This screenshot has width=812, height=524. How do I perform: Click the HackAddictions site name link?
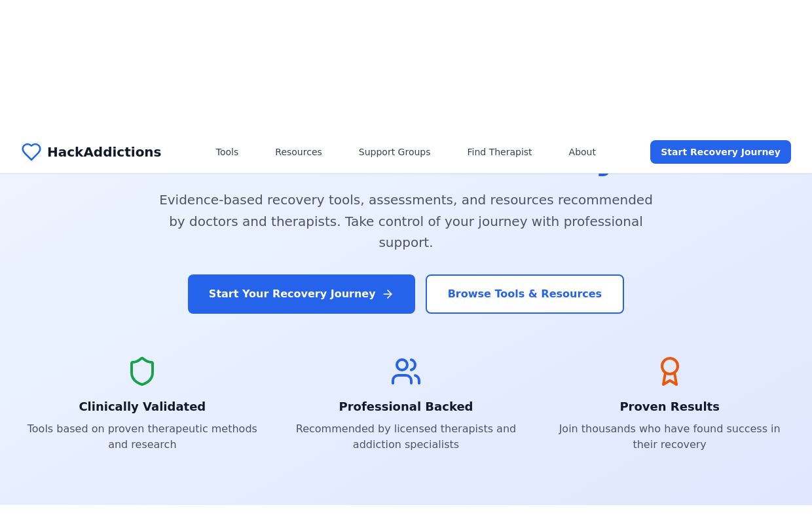point(104,152)
